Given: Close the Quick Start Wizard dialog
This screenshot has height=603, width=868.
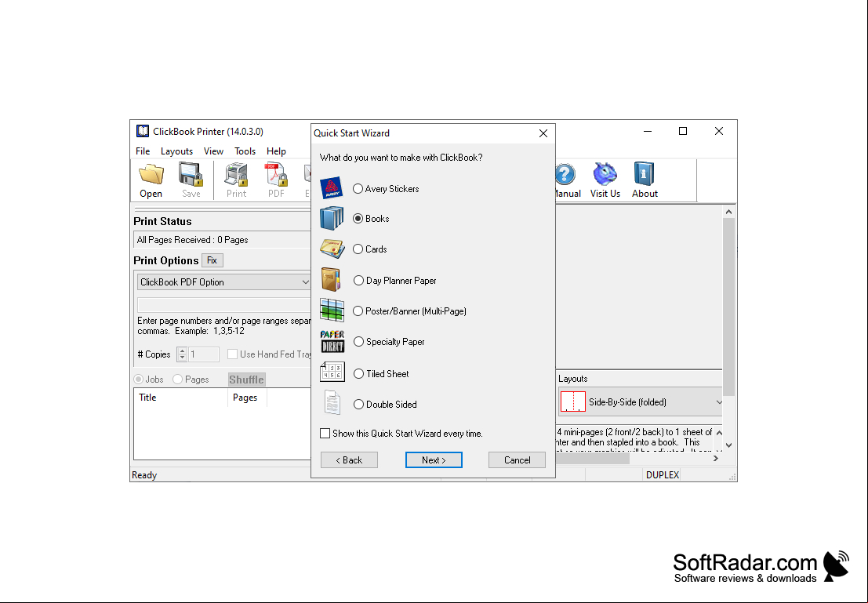Looking at the screenshot, I should tap(543, 133).
